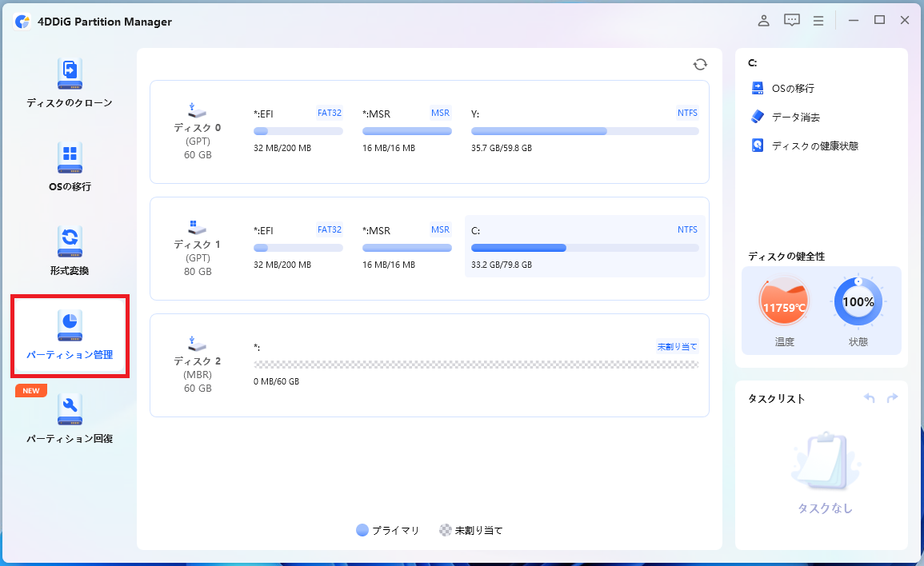Open the hamburger menu
924x566 pixels.
coord(818,21)
